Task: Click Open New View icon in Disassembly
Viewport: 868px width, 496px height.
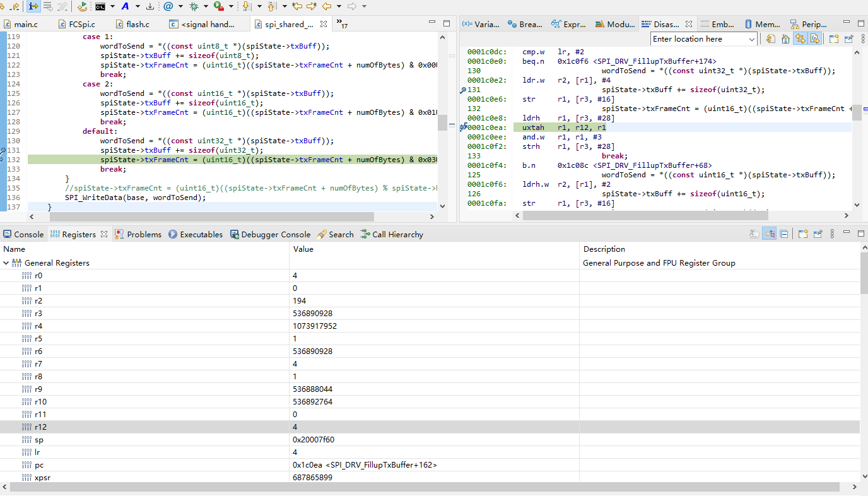Action: point(834,39)
